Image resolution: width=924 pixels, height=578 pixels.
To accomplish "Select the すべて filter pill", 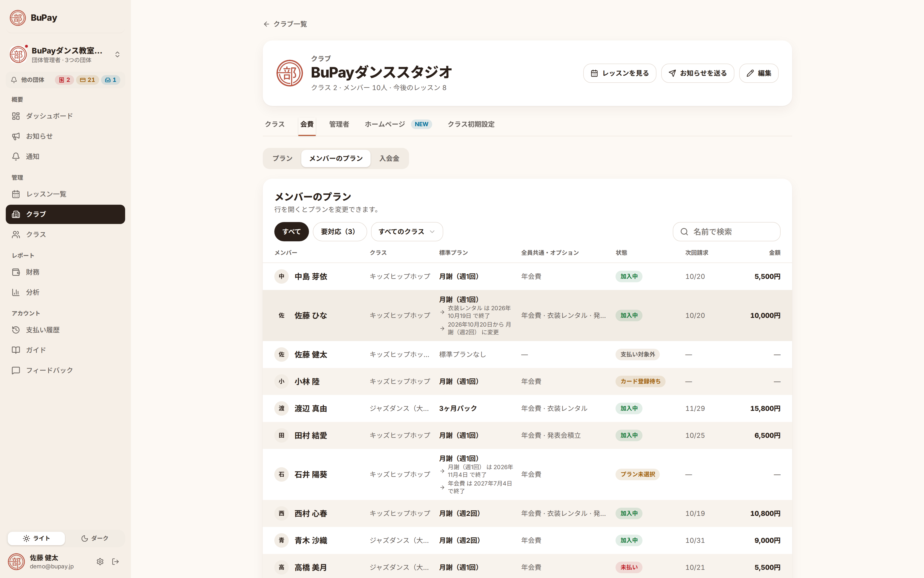I will [291, 232].
